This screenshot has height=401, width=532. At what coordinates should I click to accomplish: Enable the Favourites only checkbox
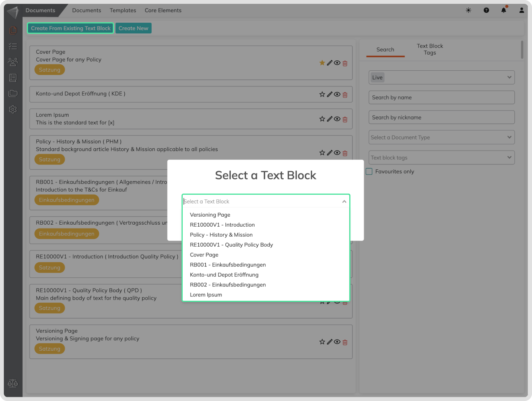point(369,172)
